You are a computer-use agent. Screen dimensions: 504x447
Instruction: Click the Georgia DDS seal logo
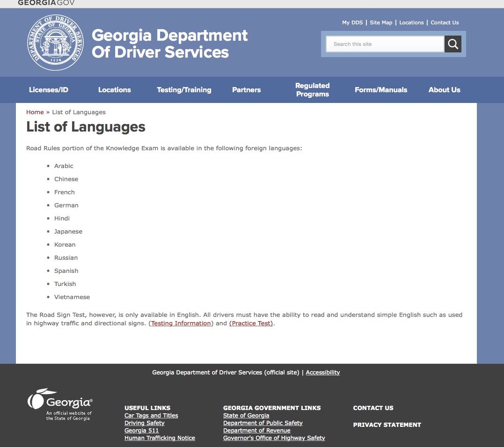point(56,43)
